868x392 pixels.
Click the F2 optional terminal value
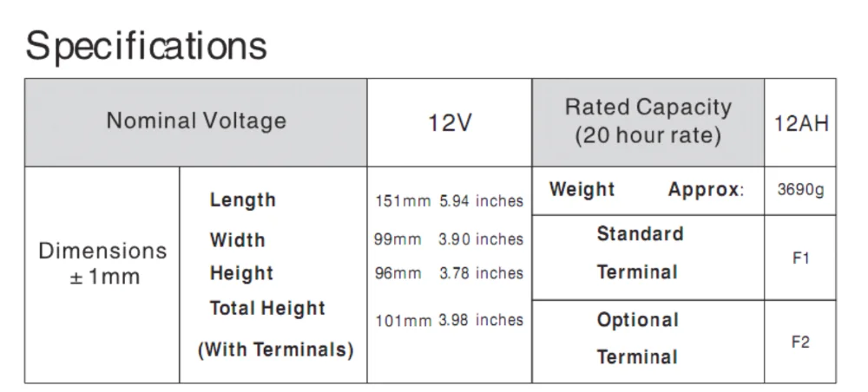800,342
